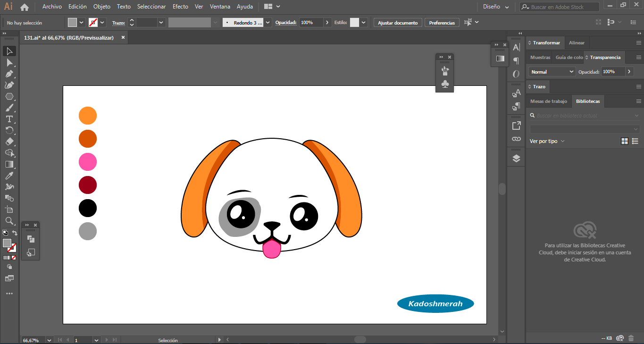This screenshot has width=644, height=344.
Task: Click the Home icon
Action: pyautogui.click(x=25, y=7)
